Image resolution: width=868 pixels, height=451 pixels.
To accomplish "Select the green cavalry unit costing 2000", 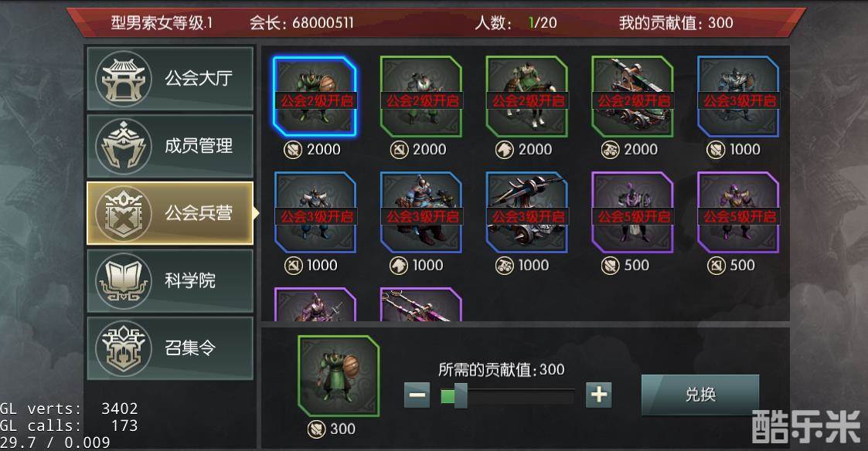I will coord(526,97).
